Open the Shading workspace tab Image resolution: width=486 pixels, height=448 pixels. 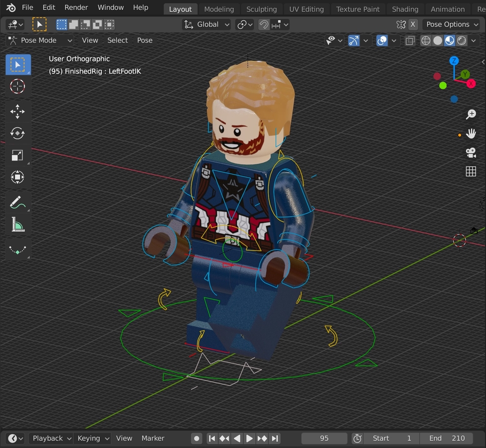point(405,9)
